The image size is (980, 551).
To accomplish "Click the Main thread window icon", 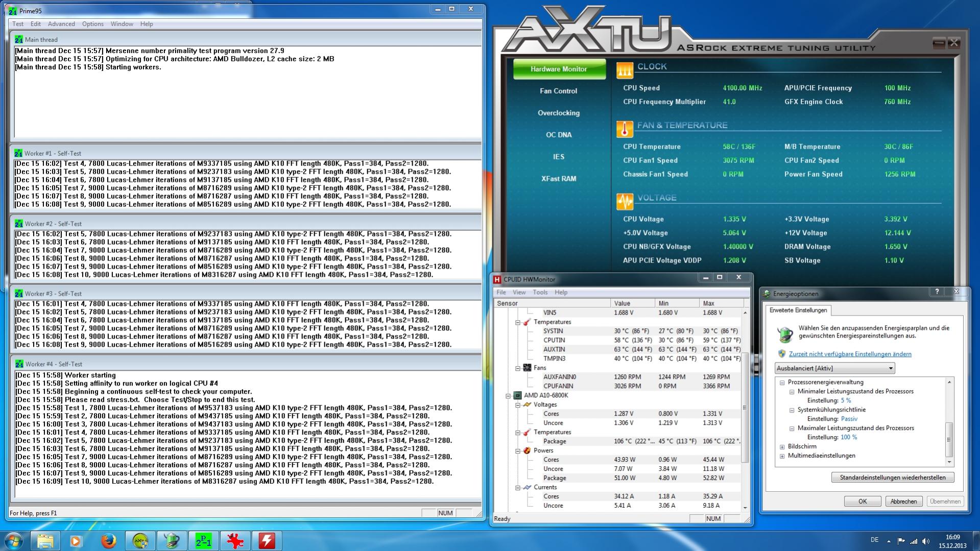I will tap(19, 39).
